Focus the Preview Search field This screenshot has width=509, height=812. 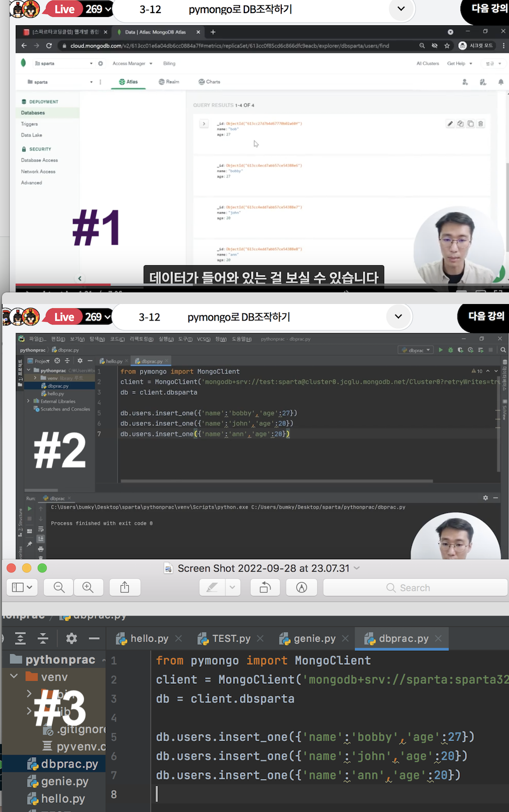tap(415, 587)
